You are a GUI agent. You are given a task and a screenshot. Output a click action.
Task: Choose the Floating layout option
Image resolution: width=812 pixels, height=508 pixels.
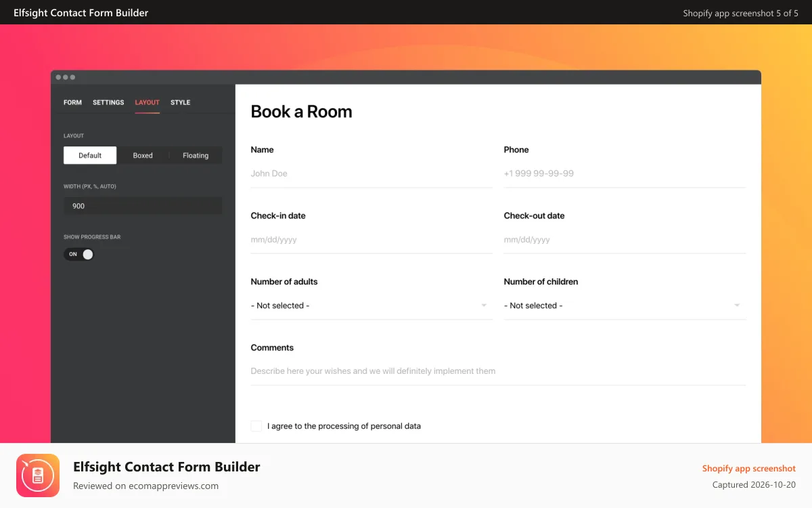196,155
